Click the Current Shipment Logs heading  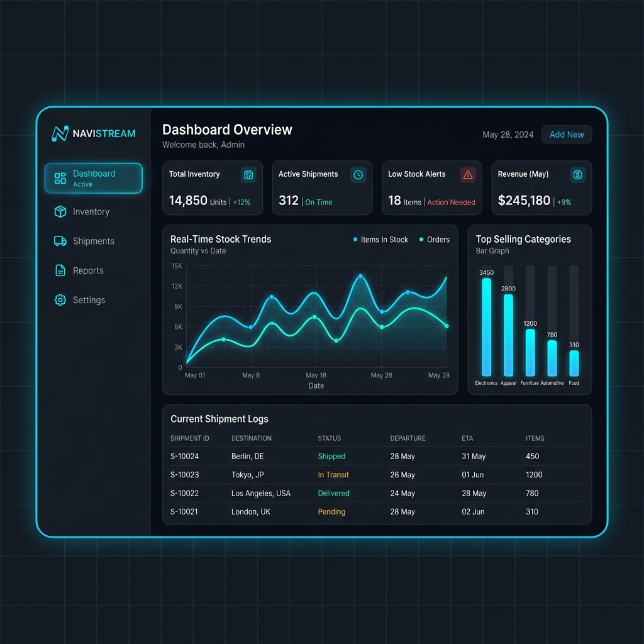(219, 419)
